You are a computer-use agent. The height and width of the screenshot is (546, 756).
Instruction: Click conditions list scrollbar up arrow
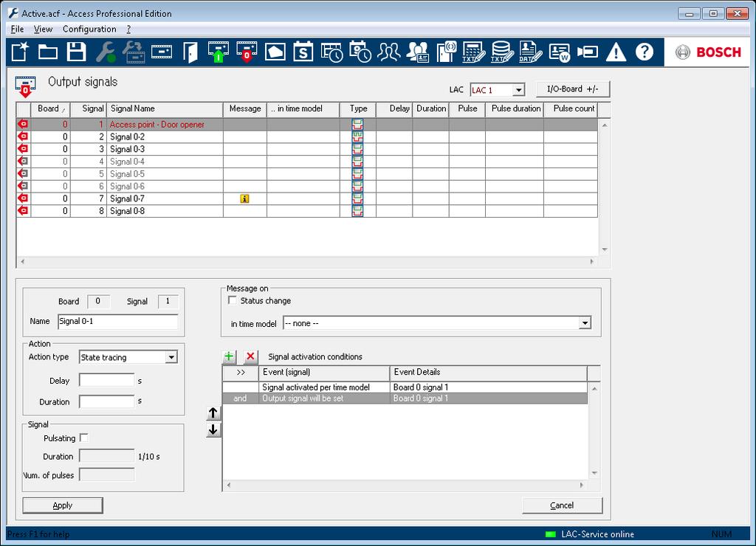tap(594, 388)
